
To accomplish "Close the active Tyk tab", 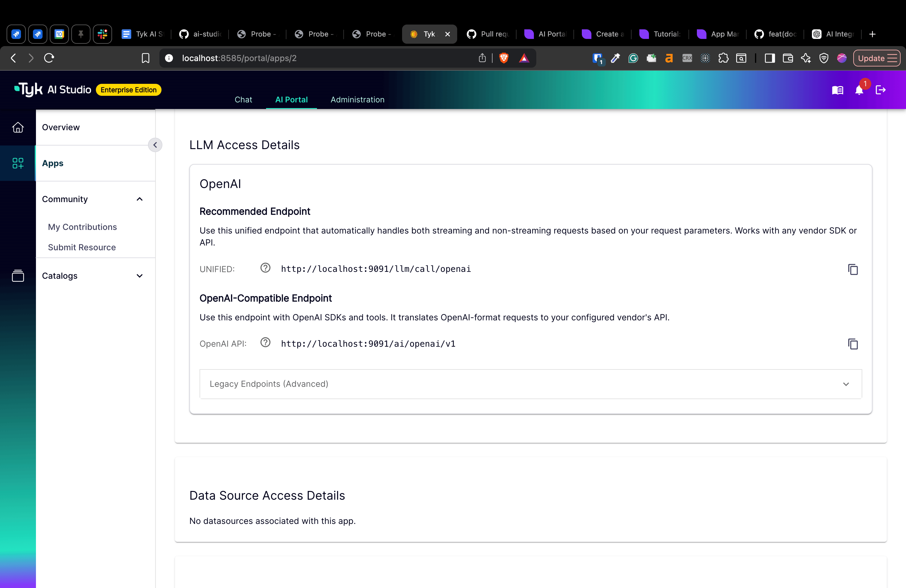I will (x=448, y=34).
